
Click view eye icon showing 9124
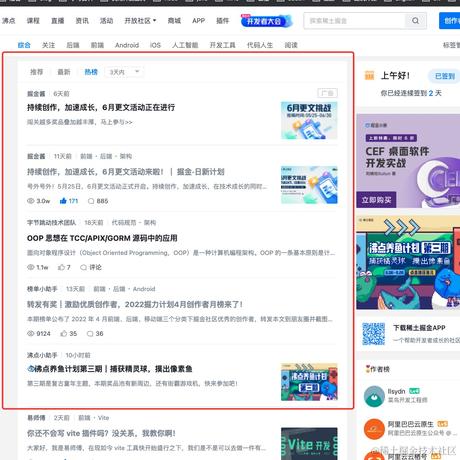click(x=31, y=334)
